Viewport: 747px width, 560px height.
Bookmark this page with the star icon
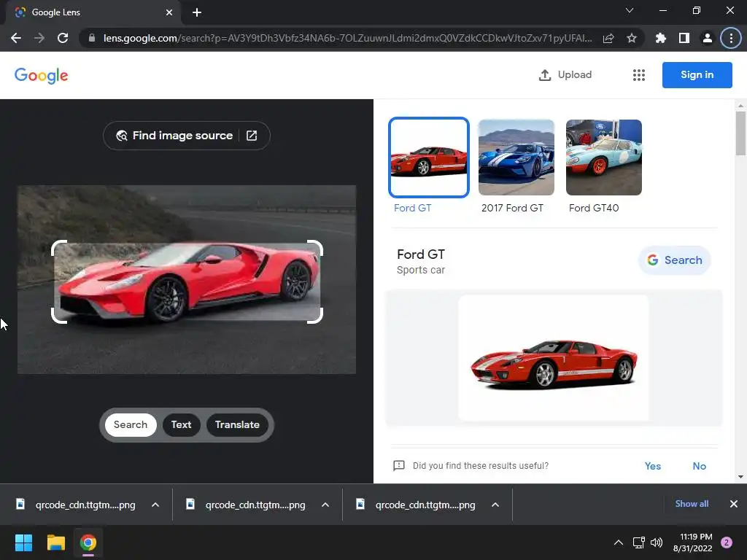[x=632, y=38]
